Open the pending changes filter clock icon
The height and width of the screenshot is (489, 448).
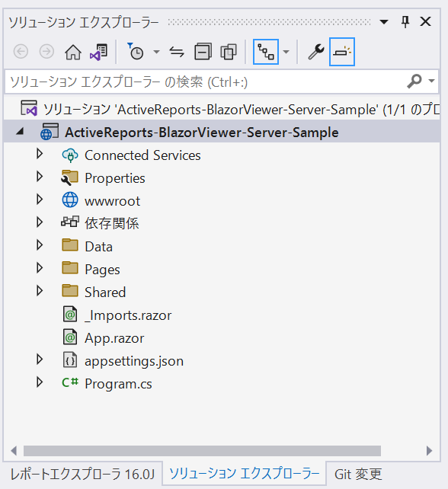coord(136,52)
